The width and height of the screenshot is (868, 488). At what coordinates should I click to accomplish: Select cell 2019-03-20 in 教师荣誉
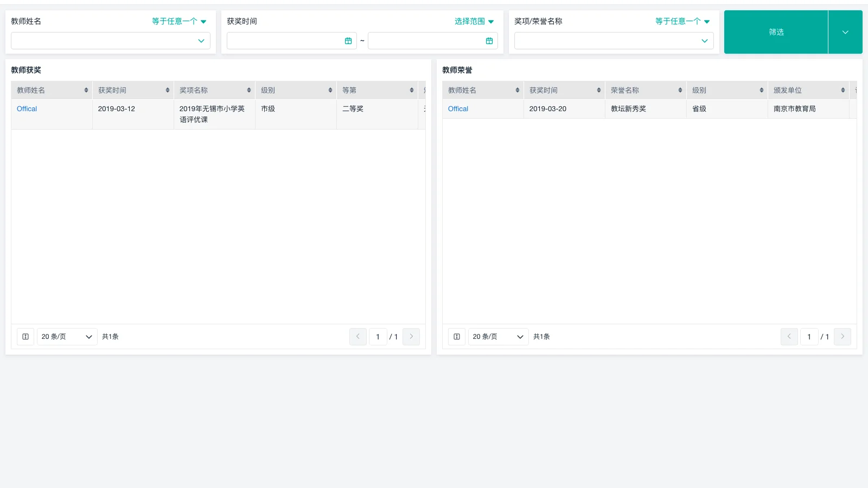click(564, 108)
